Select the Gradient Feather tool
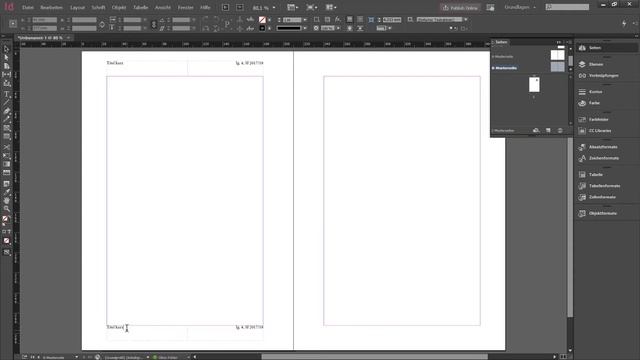 click(x=6, y=173)
